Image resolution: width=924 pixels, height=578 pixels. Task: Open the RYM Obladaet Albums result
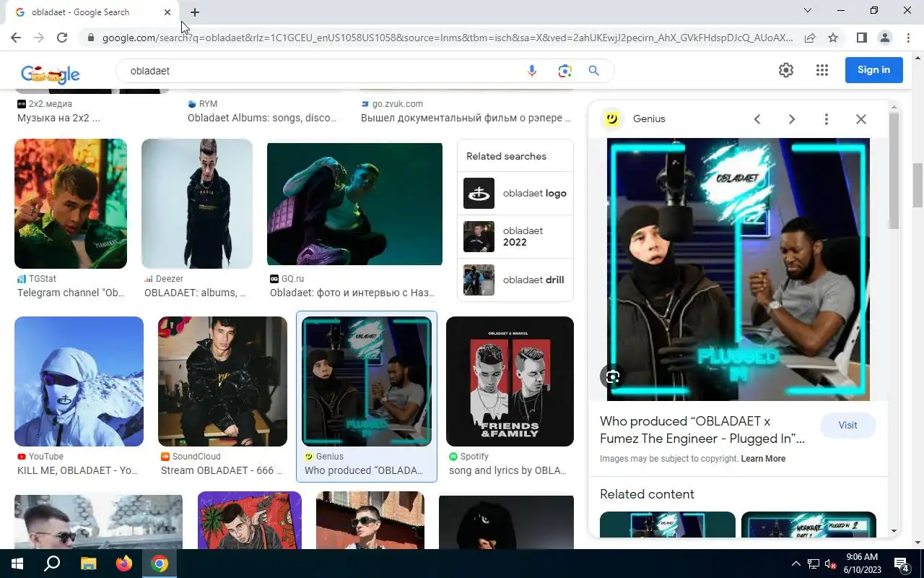(x=262, y=118)
